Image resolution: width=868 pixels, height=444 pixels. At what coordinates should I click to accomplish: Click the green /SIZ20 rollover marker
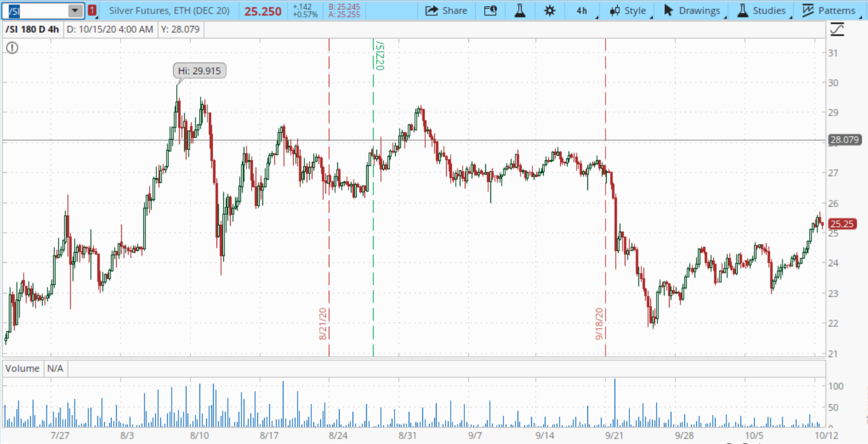click(x=380, y=55)
